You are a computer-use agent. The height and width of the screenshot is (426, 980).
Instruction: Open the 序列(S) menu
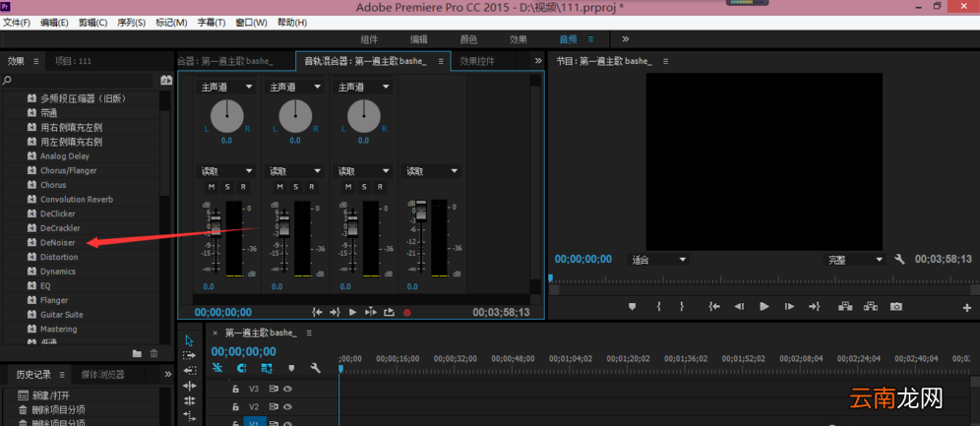coord(131,23)
